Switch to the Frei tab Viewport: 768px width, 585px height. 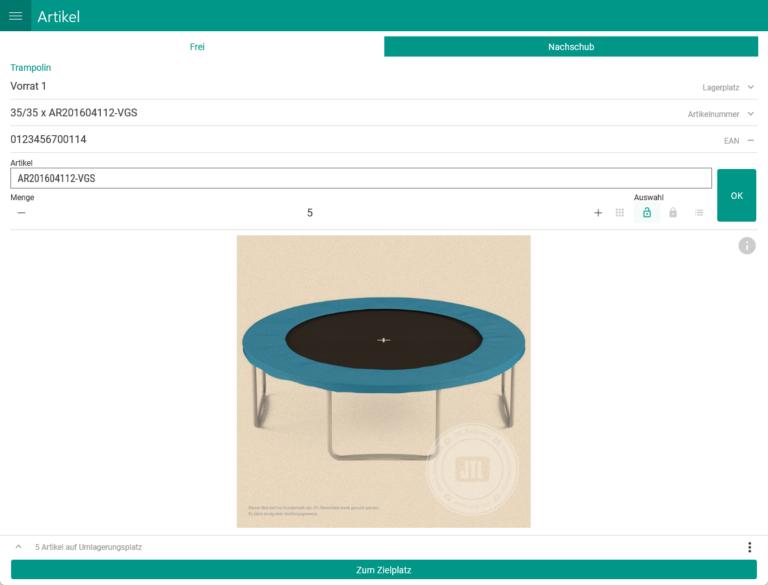click(197, 47)
